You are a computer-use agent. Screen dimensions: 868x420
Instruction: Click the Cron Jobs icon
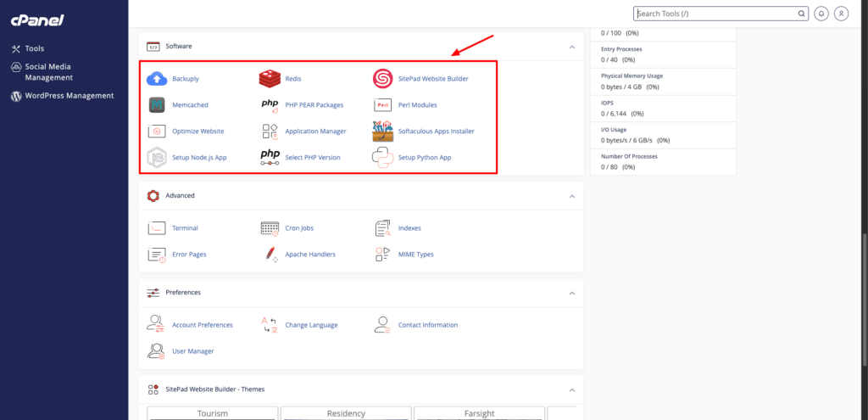[270, 227]
